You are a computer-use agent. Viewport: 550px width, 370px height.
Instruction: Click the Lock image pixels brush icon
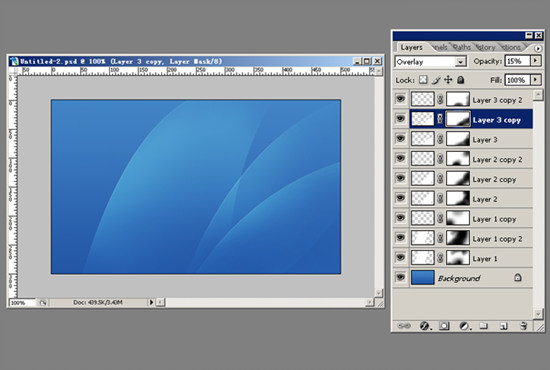coord(436,80)
